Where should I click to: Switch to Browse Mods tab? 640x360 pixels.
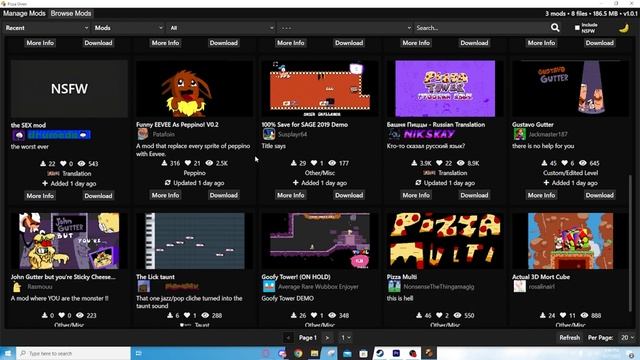(x=71, y=13)
